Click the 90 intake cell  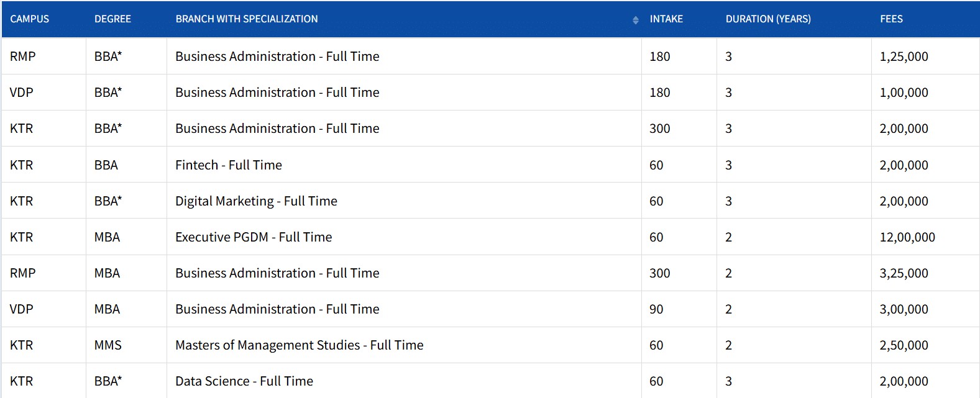656,309
